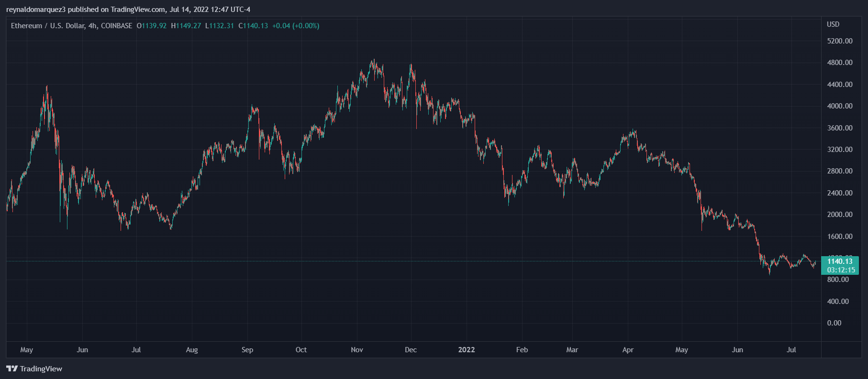Image resolution: width=868 pixels, height=379 pixels.
Task: Click the USD currency label
Action: [833, 24]
